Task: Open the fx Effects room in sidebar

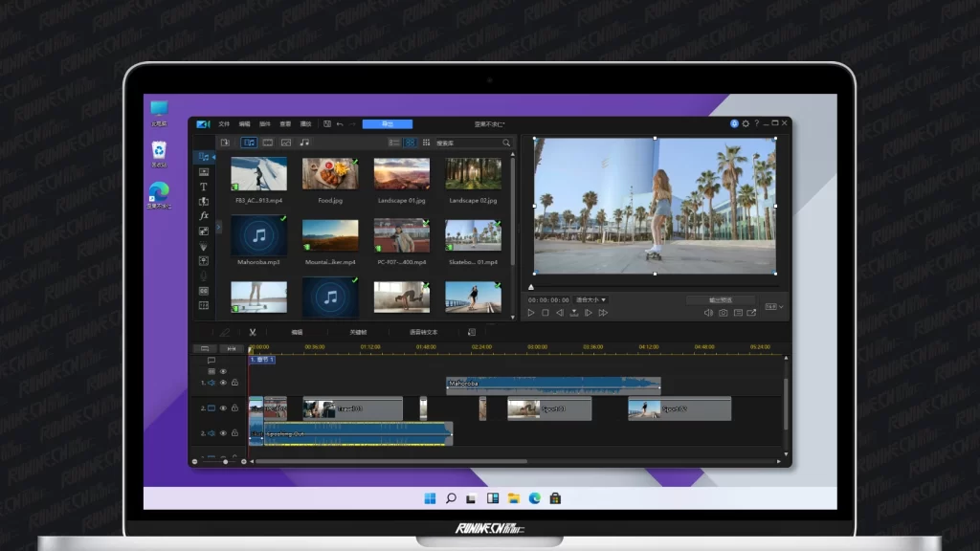Action: [204, 216]
